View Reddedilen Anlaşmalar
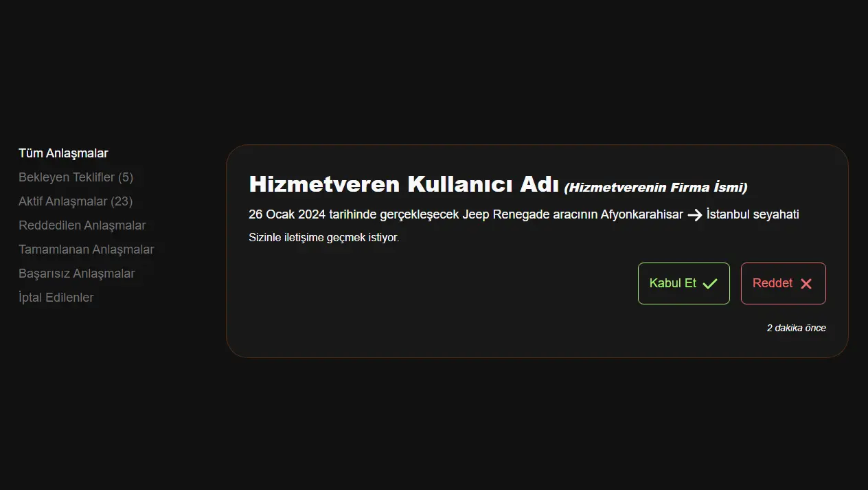The width and height of the screenshot is (868, 490). click(82, 225)
